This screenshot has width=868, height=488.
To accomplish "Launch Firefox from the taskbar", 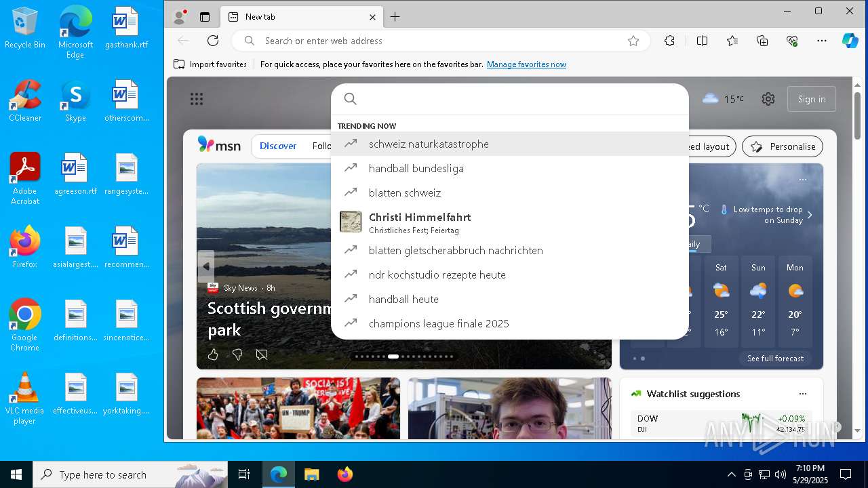I will pos(345,474).
